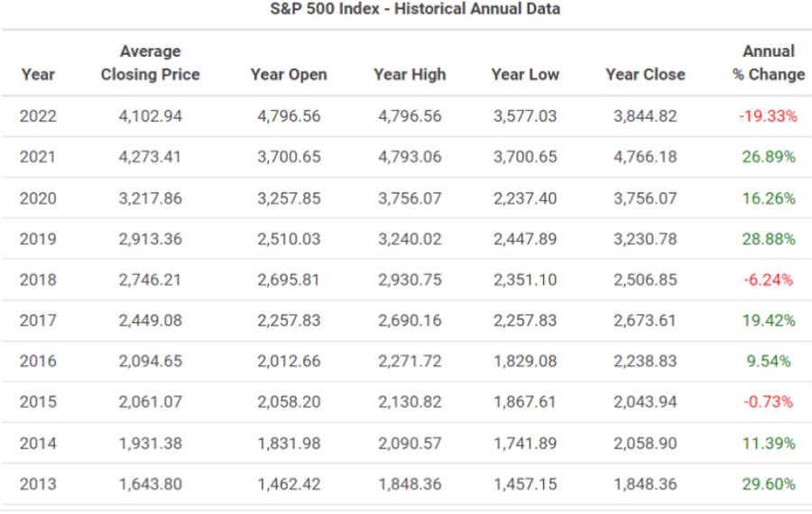Click the 29.60% change for 2013
Viewport: 812px width, 514px height.
[769, 484]
